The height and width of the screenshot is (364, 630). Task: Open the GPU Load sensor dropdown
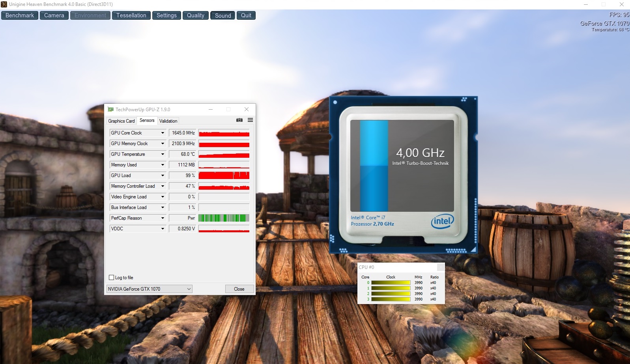click(x=163, y=175)
